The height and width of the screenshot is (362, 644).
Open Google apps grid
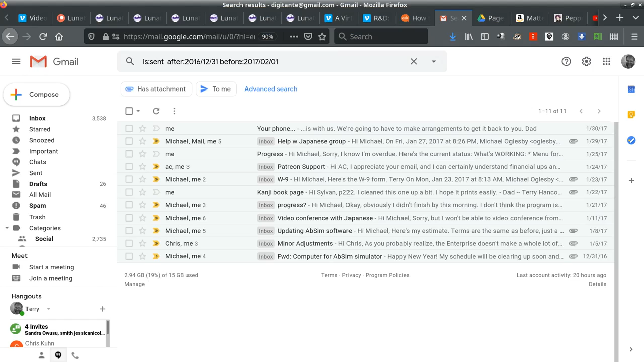[606, 62]
